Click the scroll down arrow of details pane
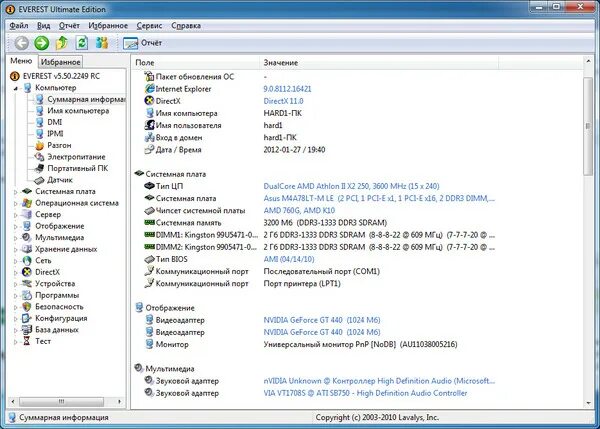 588,403
